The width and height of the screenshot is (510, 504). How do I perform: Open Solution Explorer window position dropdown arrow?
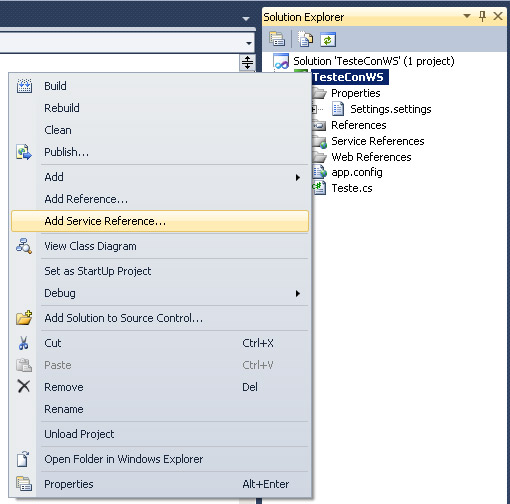click(x=467, y=16)
